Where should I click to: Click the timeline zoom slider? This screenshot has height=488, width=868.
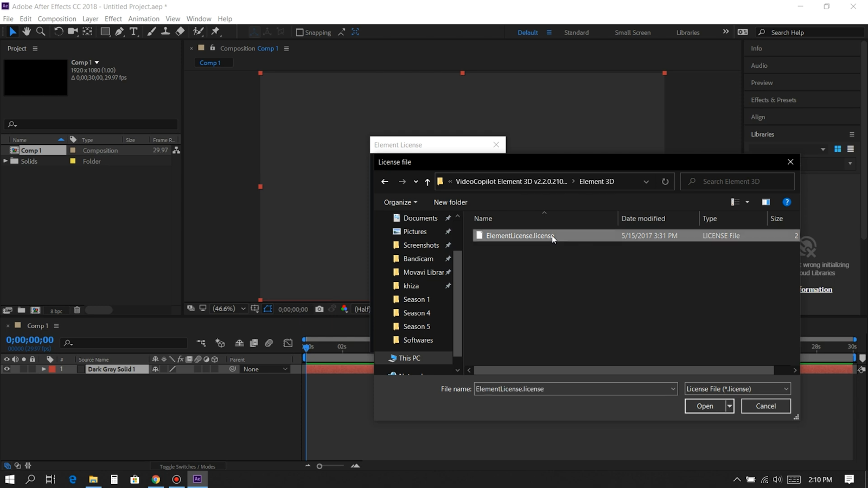[331, 466]
